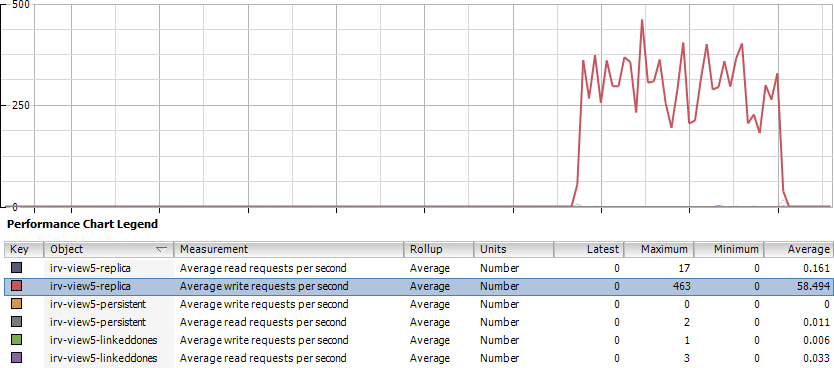Image resolution: width=834 pixels, height=368 pixels.
Task: Click replica's 'Average read requests per second' measurement
Action: point(263,267)
